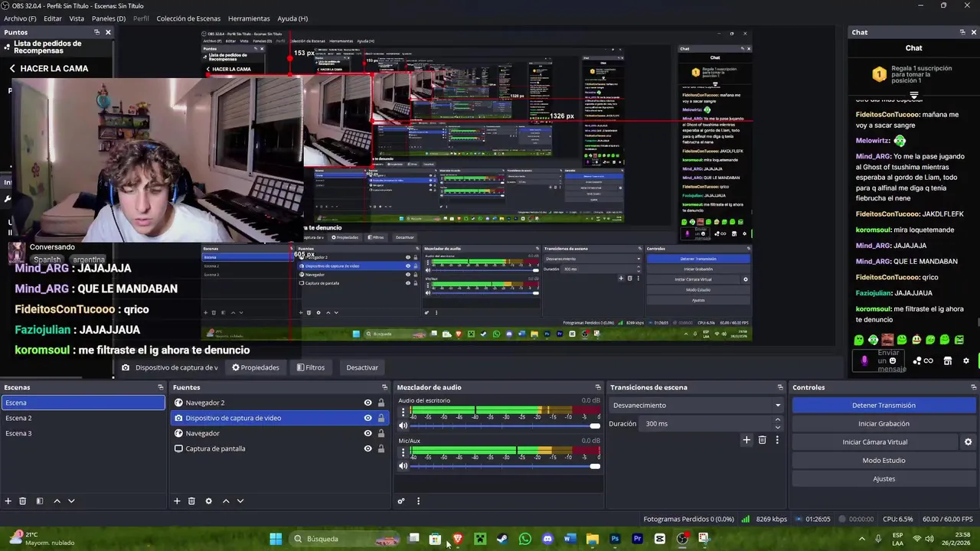Move source up in Fuentes list
The image size is (980, 551).
click(226, 500)
